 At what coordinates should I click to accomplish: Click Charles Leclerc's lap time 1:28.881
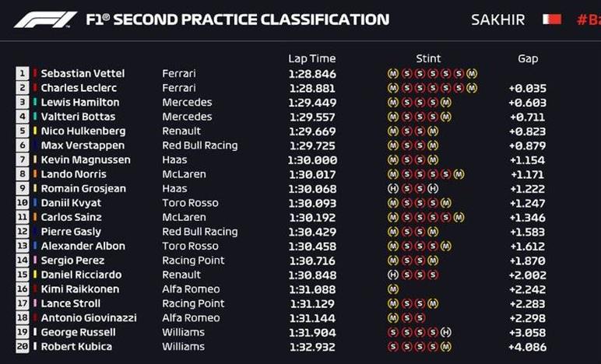311,88
